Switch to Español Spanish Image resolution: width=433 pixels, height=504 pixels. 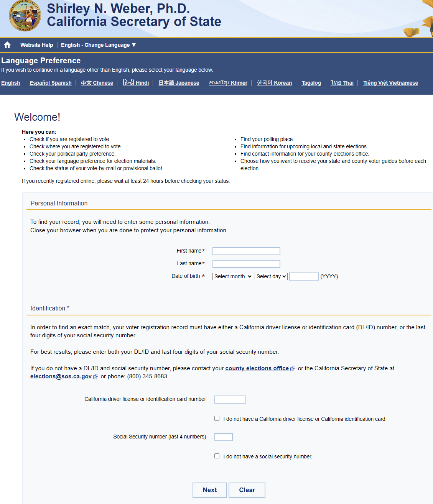click(x=51, y=83)
